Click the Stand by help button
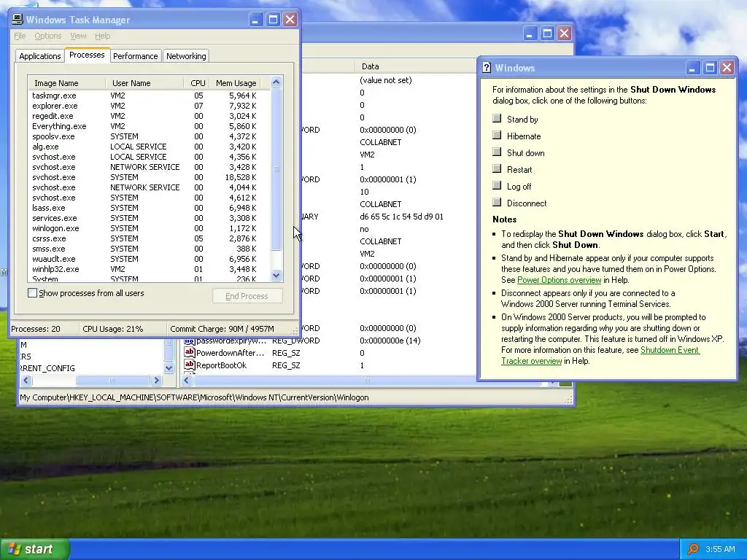 (x=497, y=118)
